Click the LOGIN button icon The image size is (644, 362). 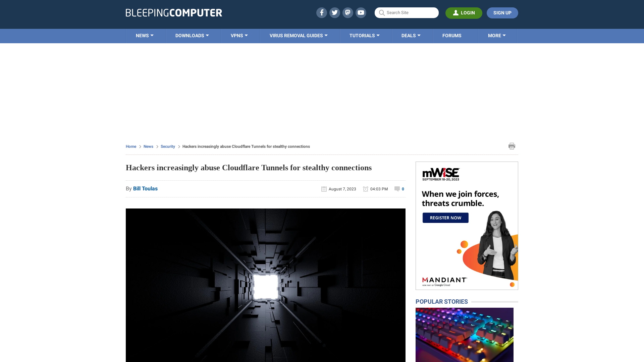tap(455, 12)
